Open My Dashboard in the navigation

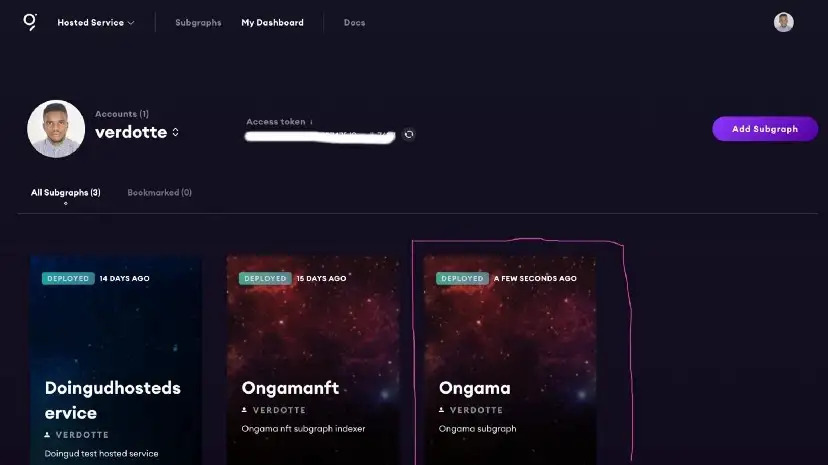tap(272, 23)
